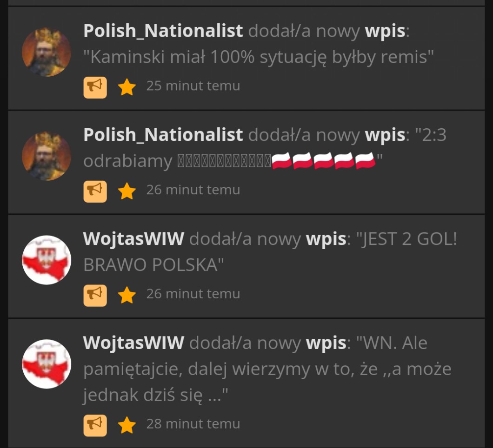Screen dimensions: 493x448
Task: Visit WojtasWIW profile from JEST 2 GOL entry
Action: click(x=133, y=239)
